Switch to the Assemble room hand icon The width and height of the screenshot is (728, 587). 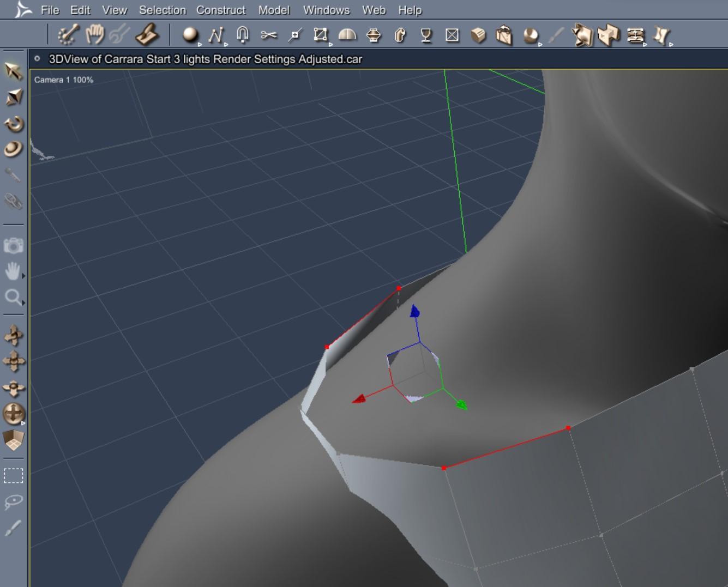(95, 34)
